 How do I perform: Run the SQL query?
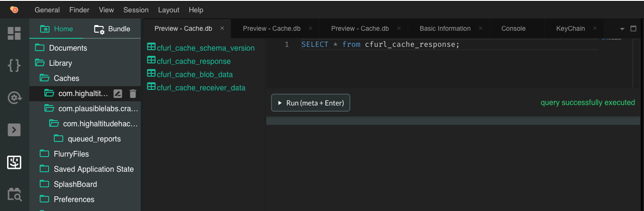click(311, 103)
